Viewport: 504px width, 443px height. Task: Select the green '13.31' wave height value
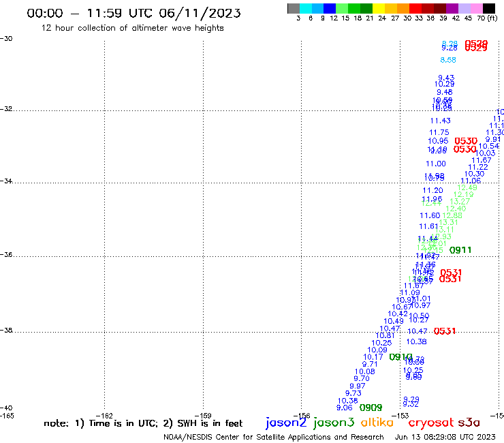[x=448, y=222]
